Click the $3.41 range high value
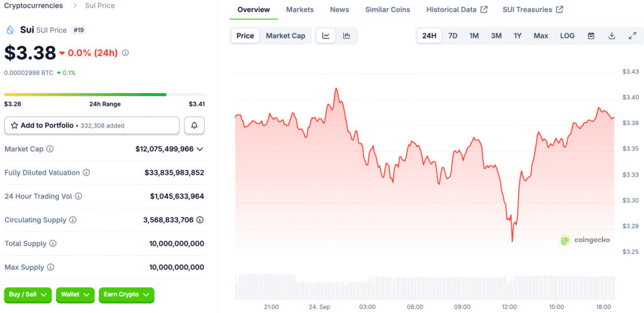The height and width of the screenshot is (313, 644). point(196,104)
